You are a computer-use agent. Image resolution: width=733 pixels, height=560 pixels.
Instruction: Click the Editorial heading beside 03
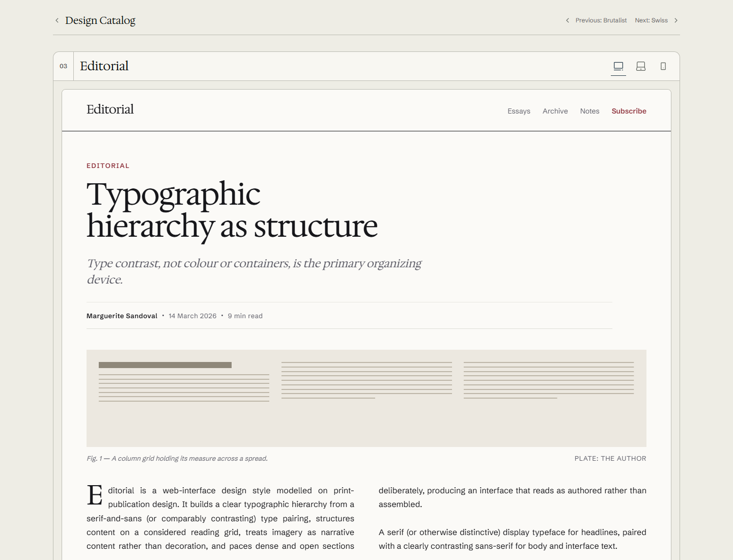click(104, 66)
